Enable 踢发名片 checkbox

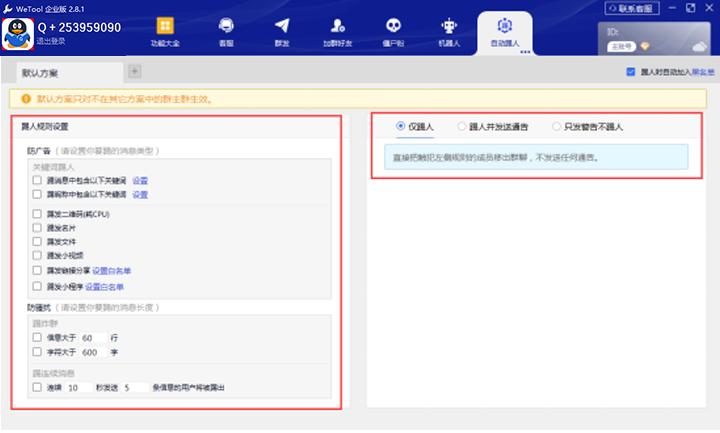point(37,227)
